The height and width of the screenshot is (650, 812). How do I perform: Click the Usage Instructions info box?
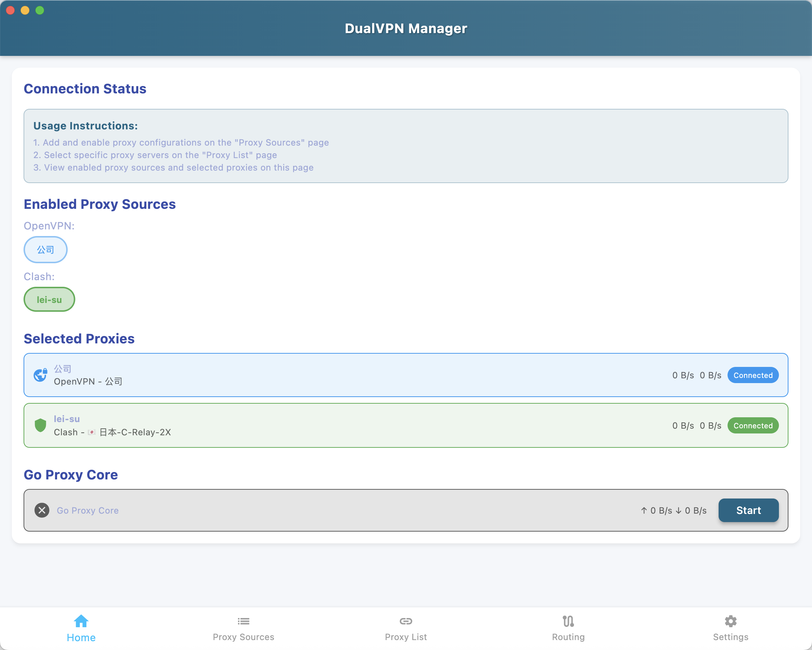tap(406, 146)
